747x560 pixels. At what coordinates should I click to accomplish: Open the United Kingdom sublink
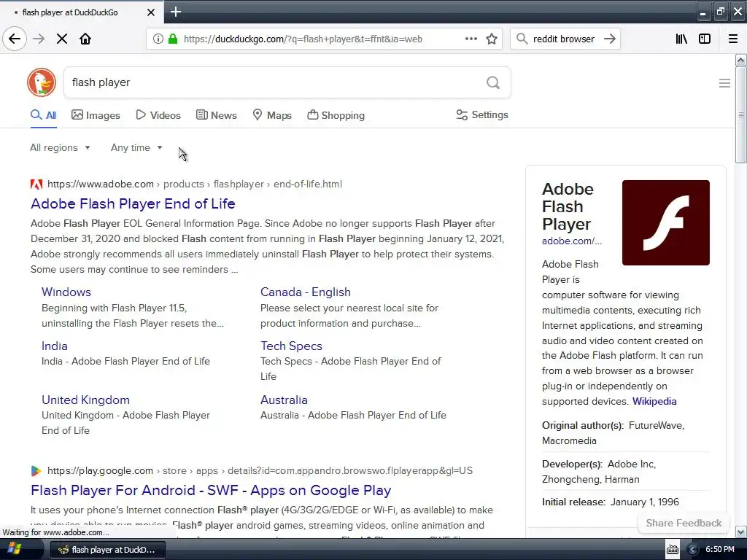click(85, 400)
